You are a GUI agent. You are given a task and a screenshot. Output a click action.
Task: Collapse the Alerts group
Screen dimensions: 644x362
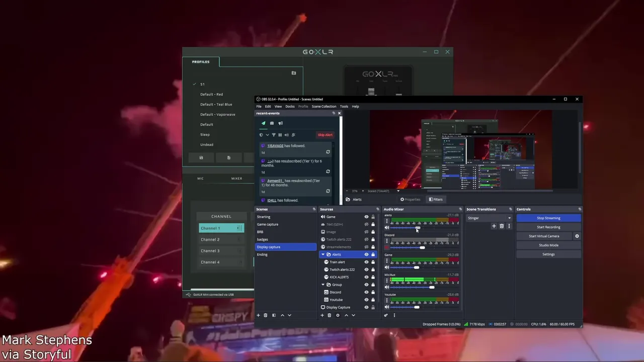[x=323, y=254]
